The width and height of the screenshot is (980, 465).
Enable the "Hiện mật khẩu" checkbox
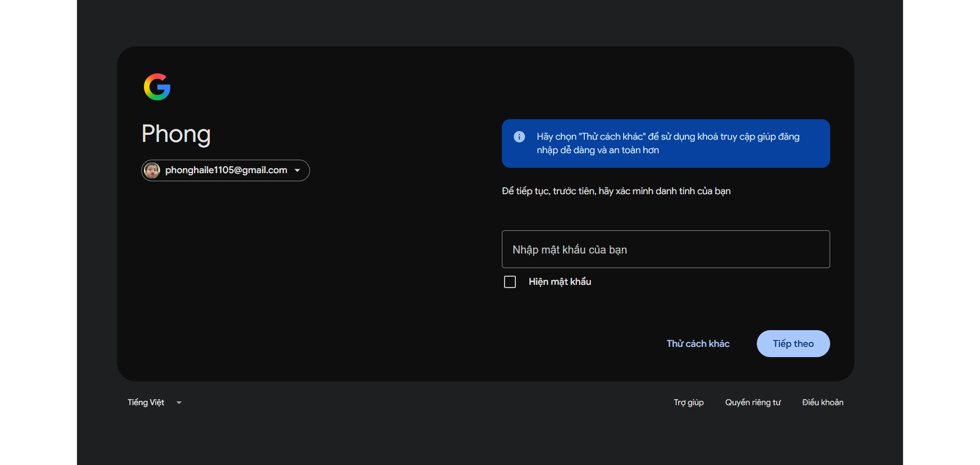click(x=510, y=282)
